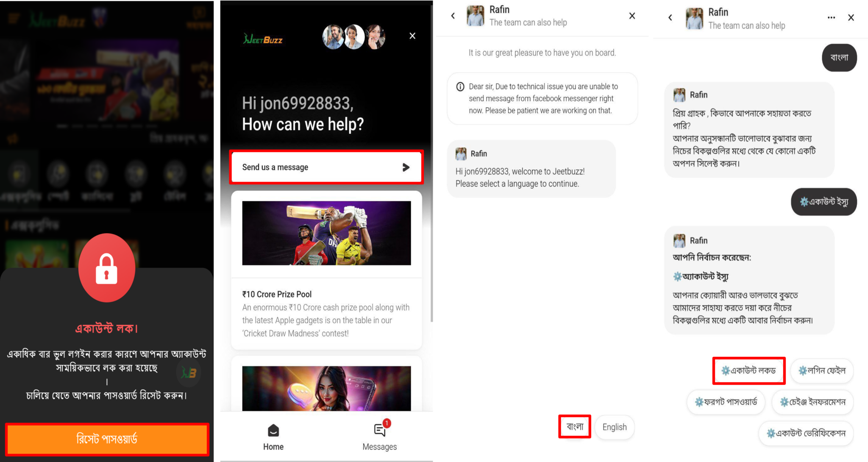Click 'The team can also help' in Bangla chat header
Image resolution: width=868 pixels, height=462 pixels.
[x=747, y=25]
